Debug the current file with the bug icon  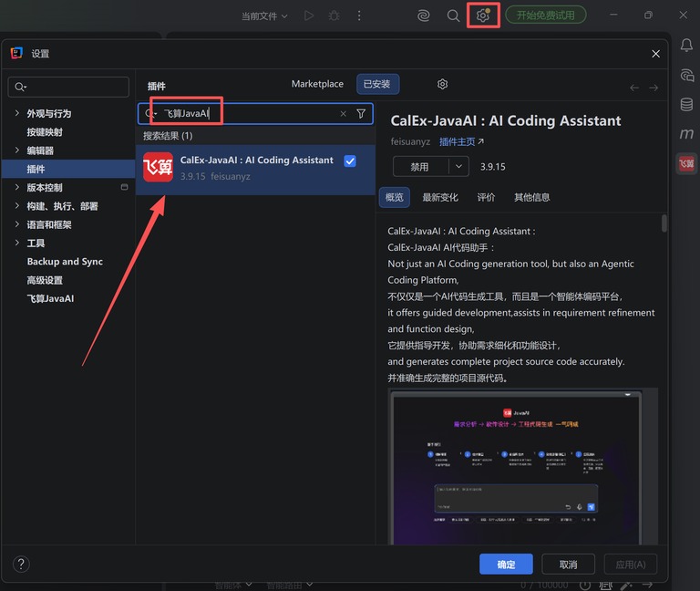click(x=334, y=16)
